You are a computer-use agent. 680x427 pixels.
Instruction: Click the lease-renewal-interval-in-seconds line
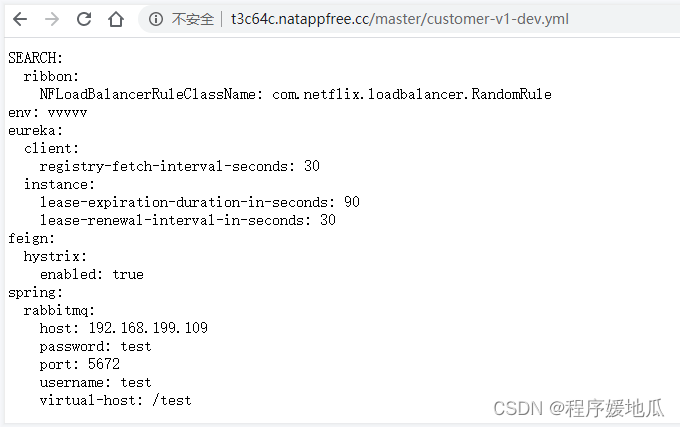point(187,220)
